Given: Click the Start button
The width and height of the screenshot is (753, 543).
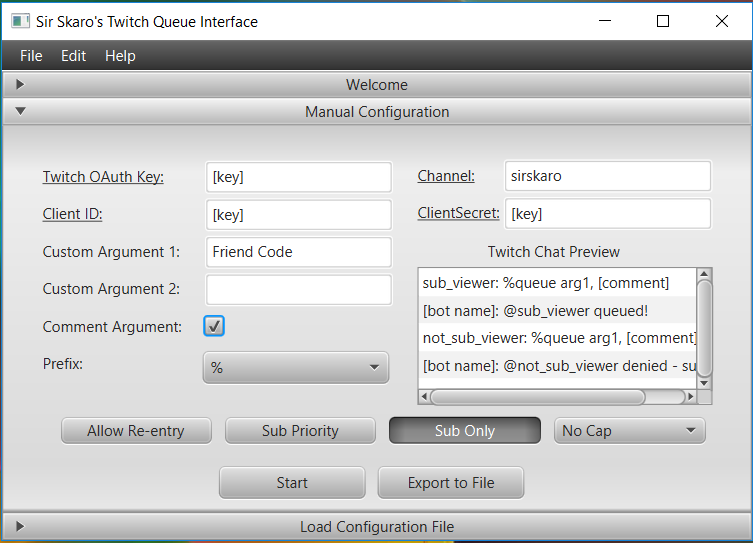Looking at the screenshot, I should (292, 483).
